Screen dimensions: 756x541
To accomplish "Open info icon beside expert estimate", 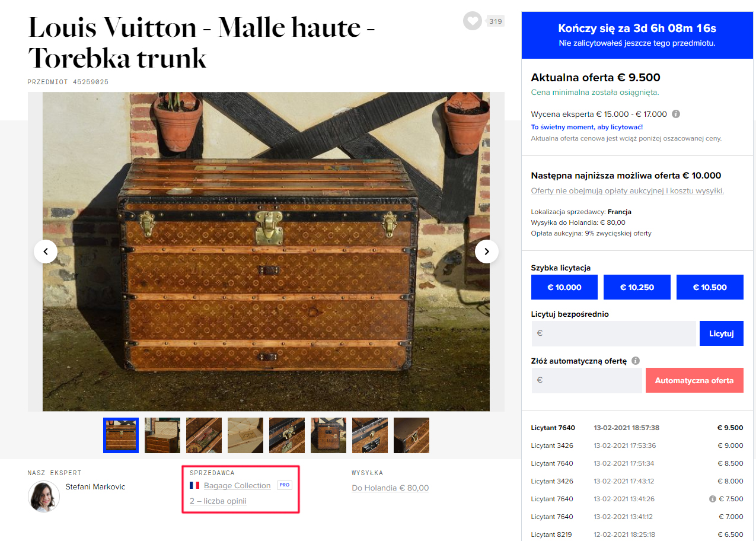I will (x=676, y=114).
